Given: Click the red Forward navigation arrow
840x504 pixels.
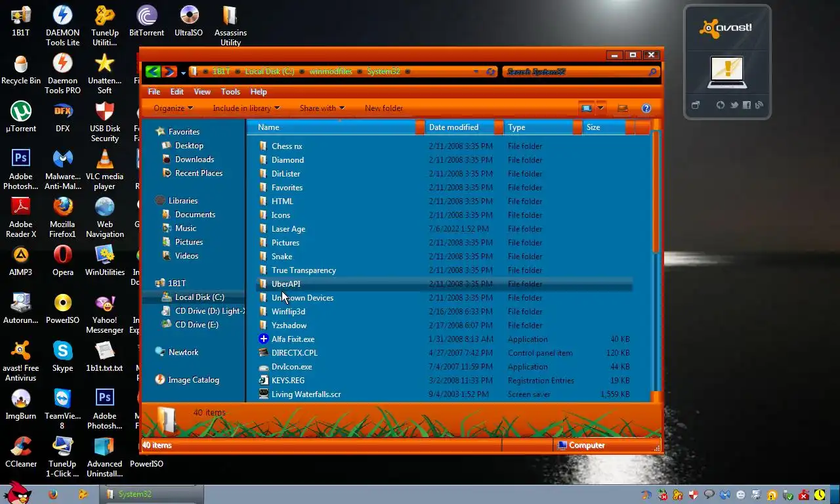Looking at the screenshot, I should click(169, 72).
